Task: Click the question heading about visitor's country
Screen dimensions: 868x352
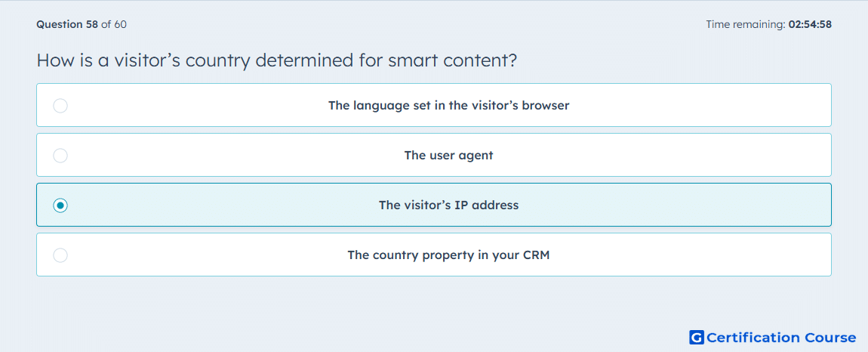Action: pos(277,60)
